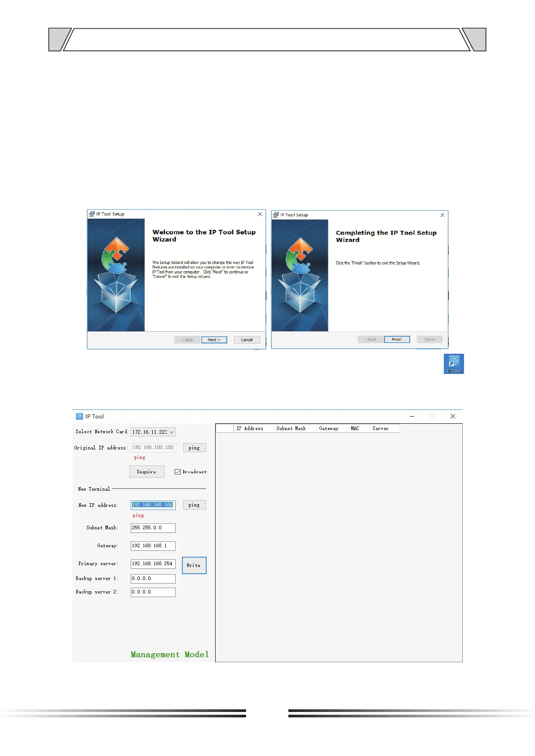
Task: Click the IP Address column header
Action: (254, 429)
